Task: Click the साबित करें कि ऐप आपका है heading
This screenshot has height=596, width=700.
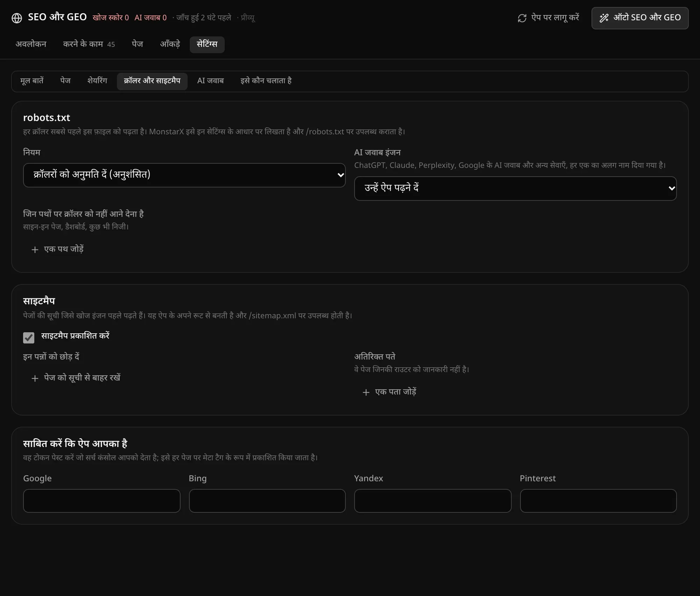Action: (75, 444)
